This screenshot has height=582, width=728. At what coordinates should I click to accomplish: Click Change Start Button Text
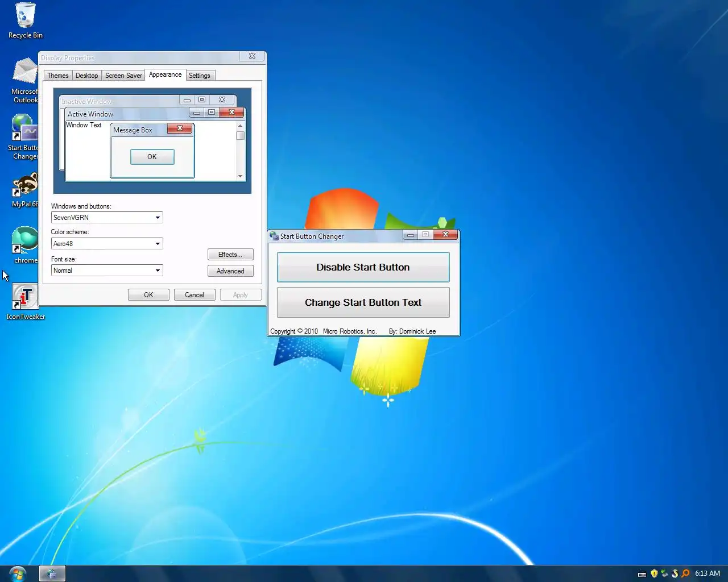(x=363, y=302)
